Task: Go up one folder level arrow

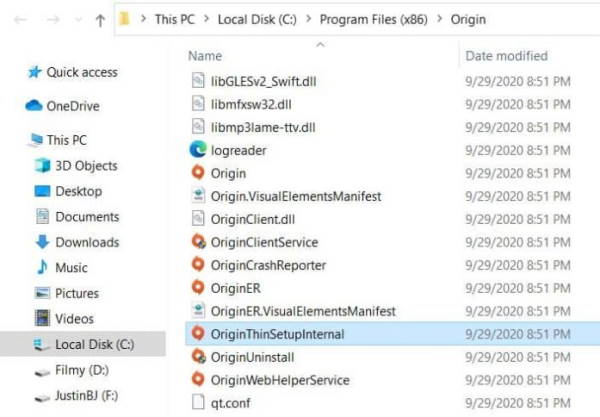Action: pos(100,20)
